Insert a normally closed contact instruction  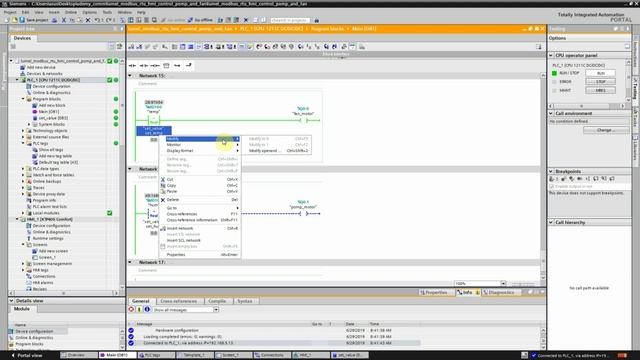click(x=144, y=65)
